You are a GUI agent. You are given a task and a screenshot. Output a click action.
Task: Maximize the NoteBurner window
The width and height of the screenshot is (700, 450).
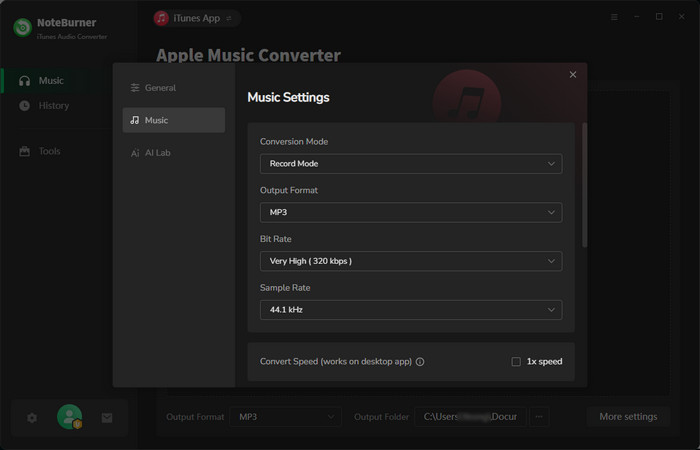coord(659,17)
